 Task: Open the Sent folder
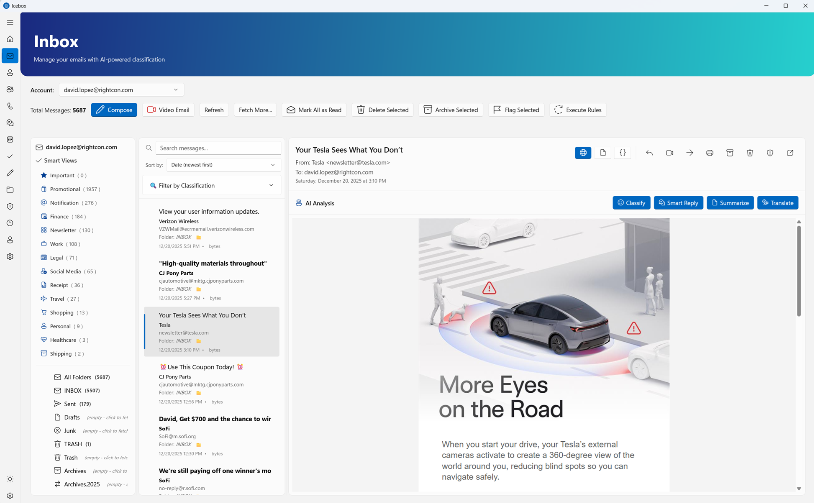(x=70, y=404)
